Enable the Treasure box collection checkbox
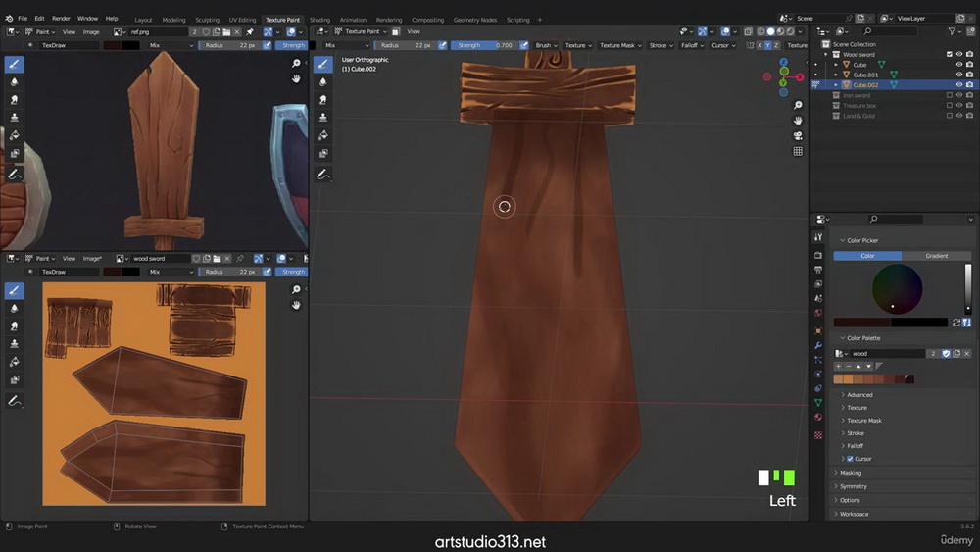This screenshot has height=552, width=980. (950, 106)
